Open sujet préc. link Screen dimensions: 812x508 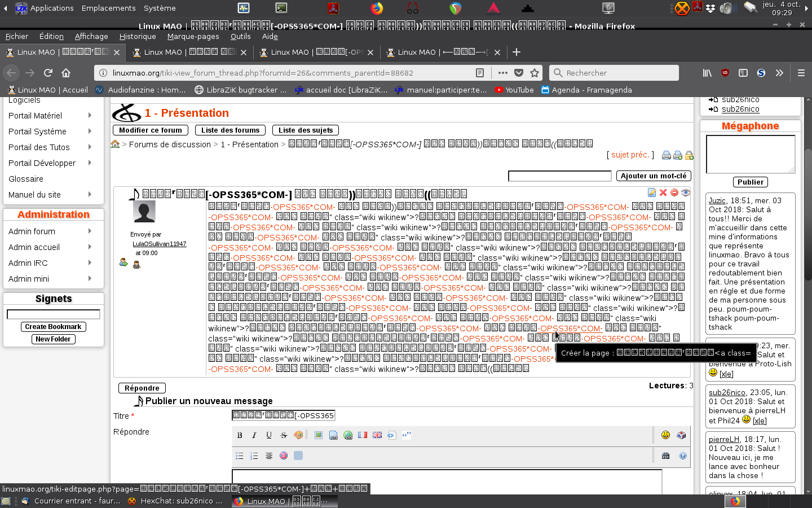(x=630, y=155)
